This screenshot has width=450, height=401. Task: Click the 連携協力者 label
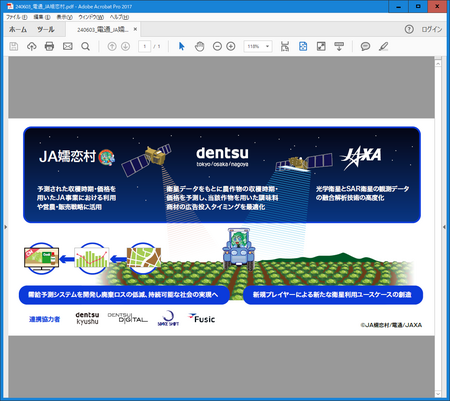(x=44, y=319)
